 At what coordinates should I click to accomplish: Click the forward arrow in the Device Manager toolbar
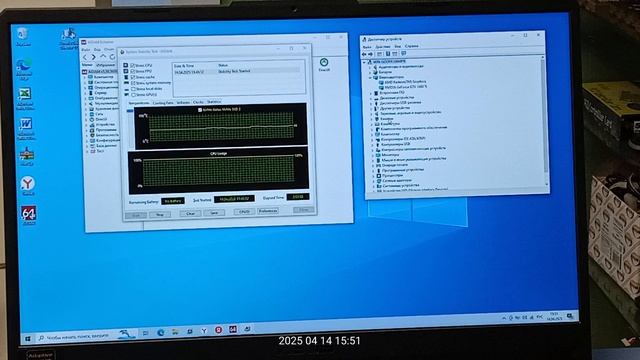click(371, 54)
